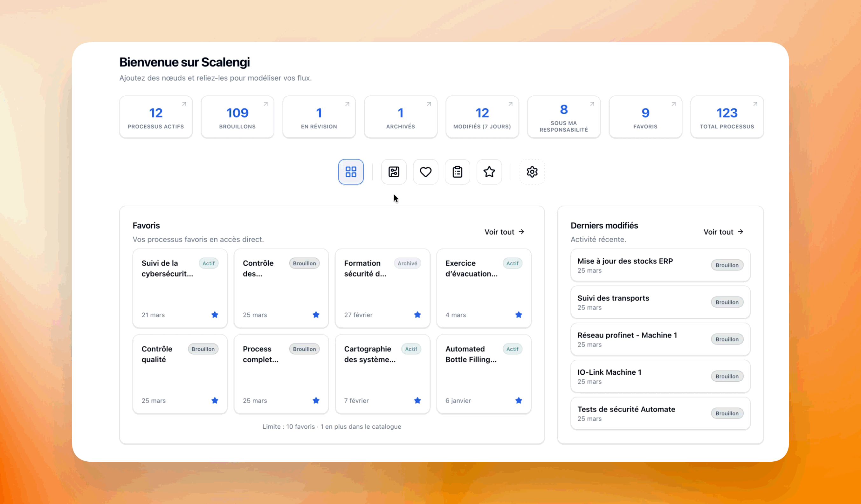
Task: Select the grid dashboard view icon
Action: pyautogui.click(x=351, y=172)
